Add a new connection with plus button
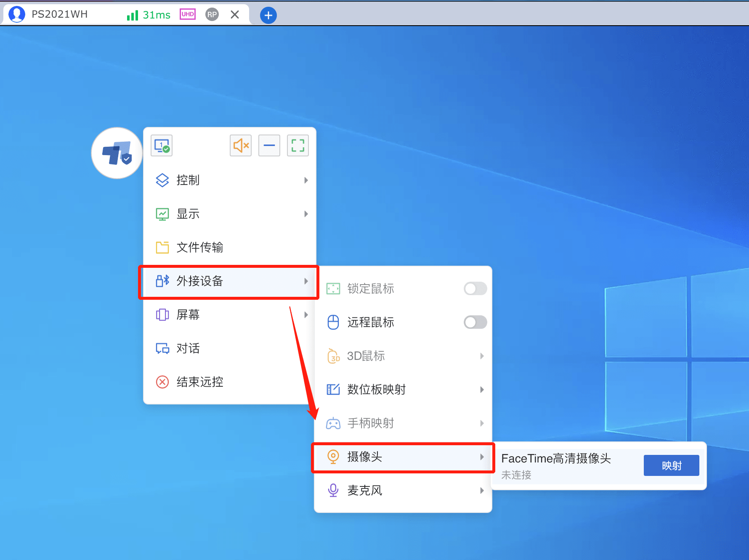Screen dimensions: 749x560 click(268, 16)
